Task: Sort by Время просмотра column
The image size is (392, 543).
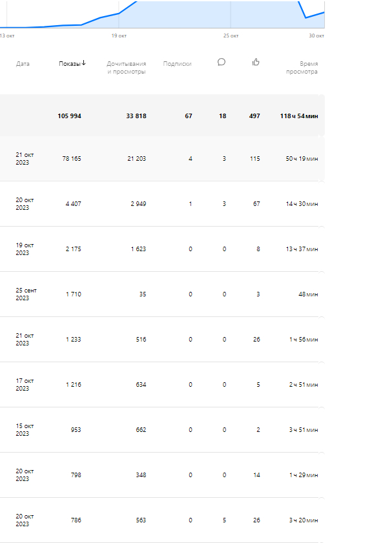Action: click(x=302, y=68)
